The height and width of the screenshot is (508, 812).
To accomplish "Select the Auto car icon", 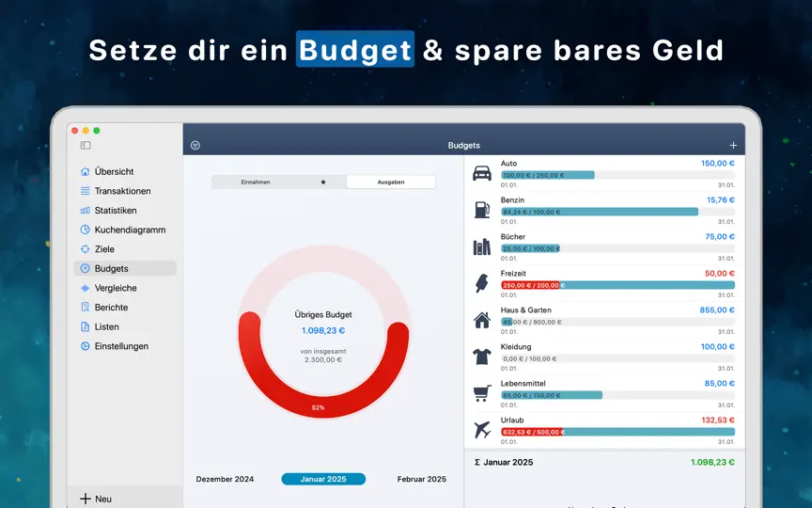I will tap(482, 173).
